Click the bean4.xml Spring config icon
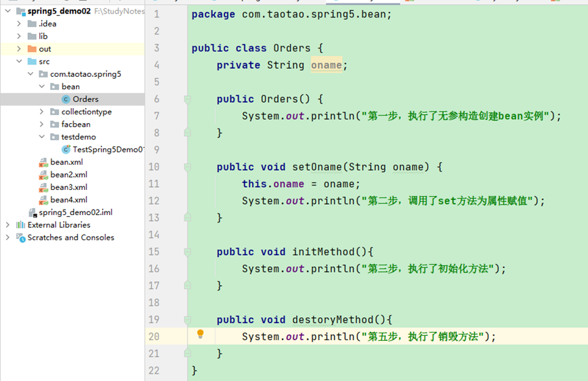 point(44,200)
